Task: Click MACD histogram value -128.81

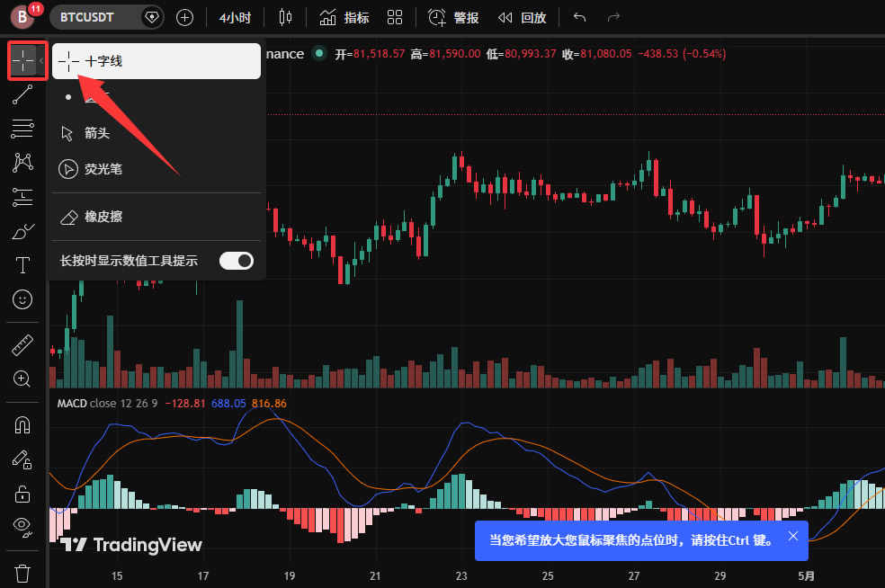Action: tap(185, 404)
